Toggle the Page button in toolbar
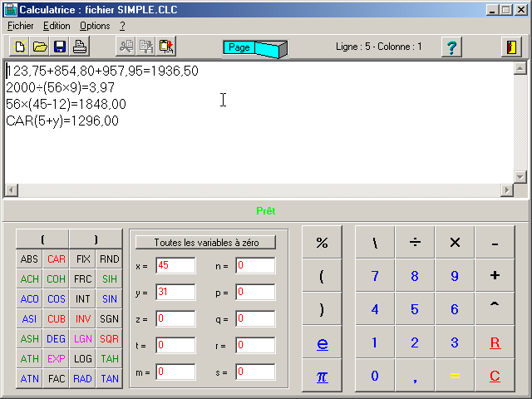This screenshot has width=532, height=399. pos(254,47)
